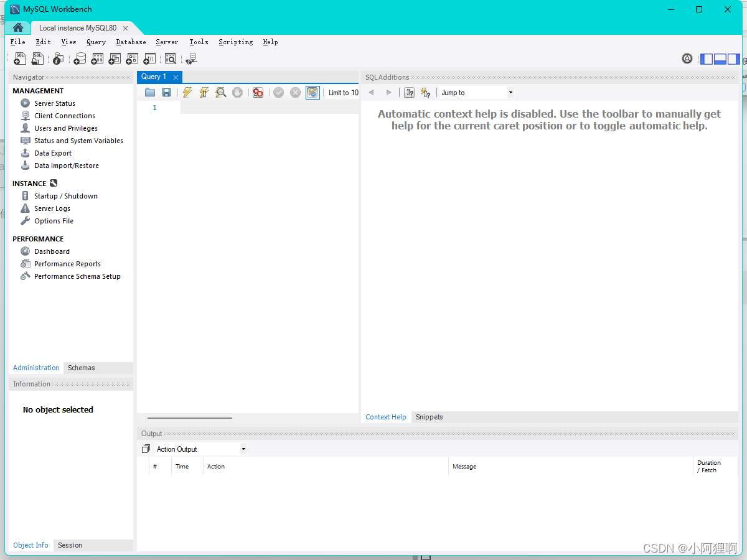747x560 pixels.
Task: Open Workbench preferences gear icon
Action: 687,58
